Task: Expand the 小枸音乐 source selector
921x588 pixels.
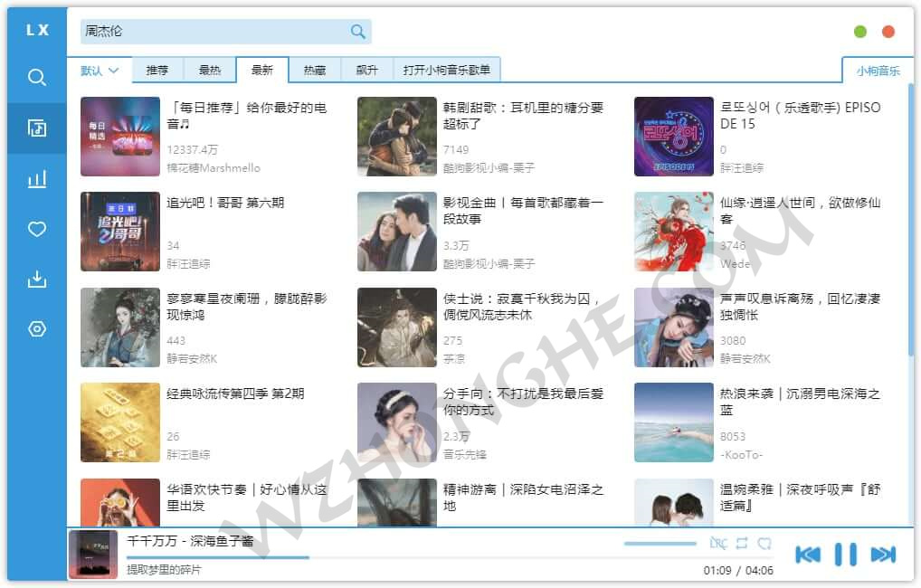Action: [x=876, y=69]
